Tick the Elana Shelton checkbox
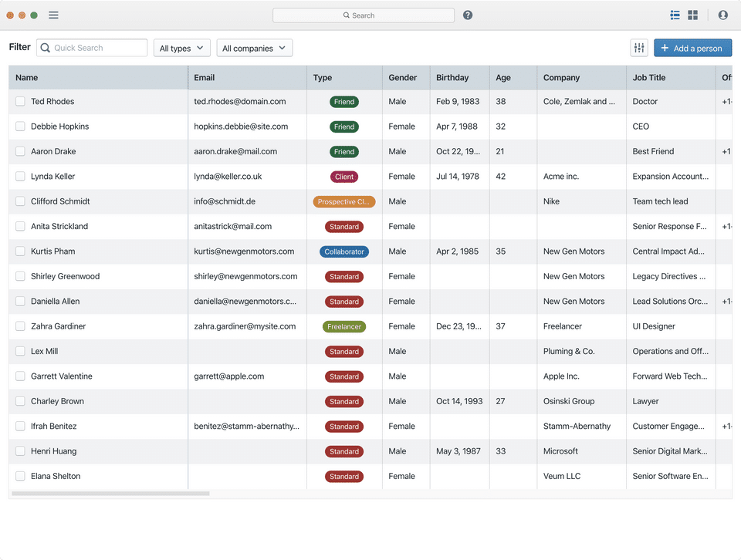The image size is (741, 560). tap(20, 477)
